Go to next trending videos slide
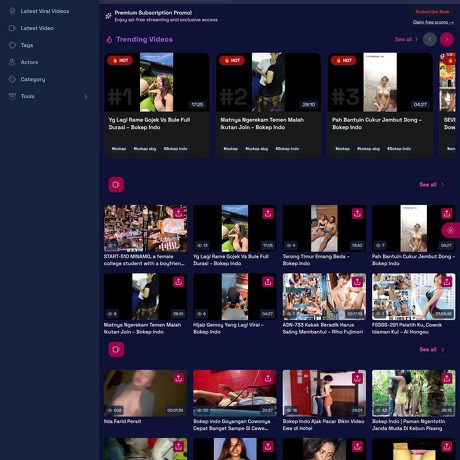 pos(447,39)
